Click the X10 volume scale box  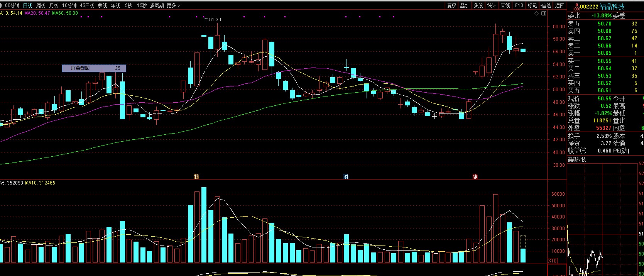553,261
